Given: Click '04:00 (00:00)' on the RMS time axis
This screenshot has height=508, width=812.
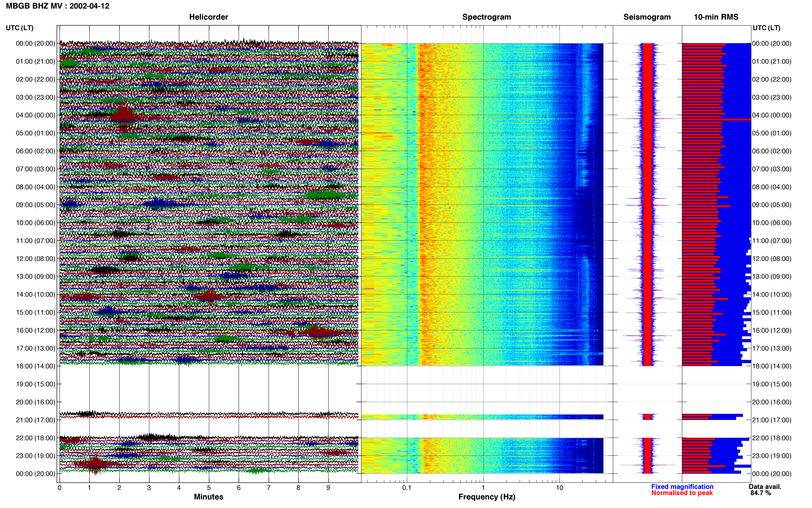Looking at the screenshot, I should pyautogui.click(x=772, y=115).
